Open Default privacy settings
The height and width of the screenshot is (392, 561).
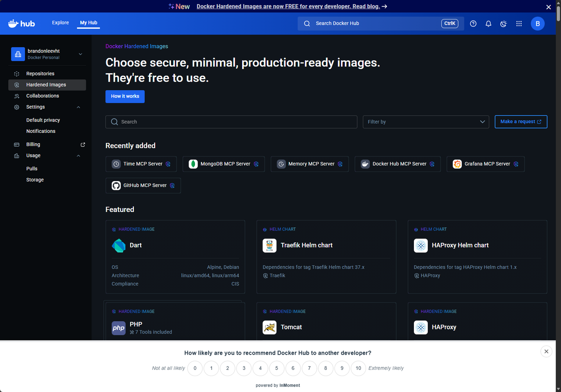click(43, 120)
